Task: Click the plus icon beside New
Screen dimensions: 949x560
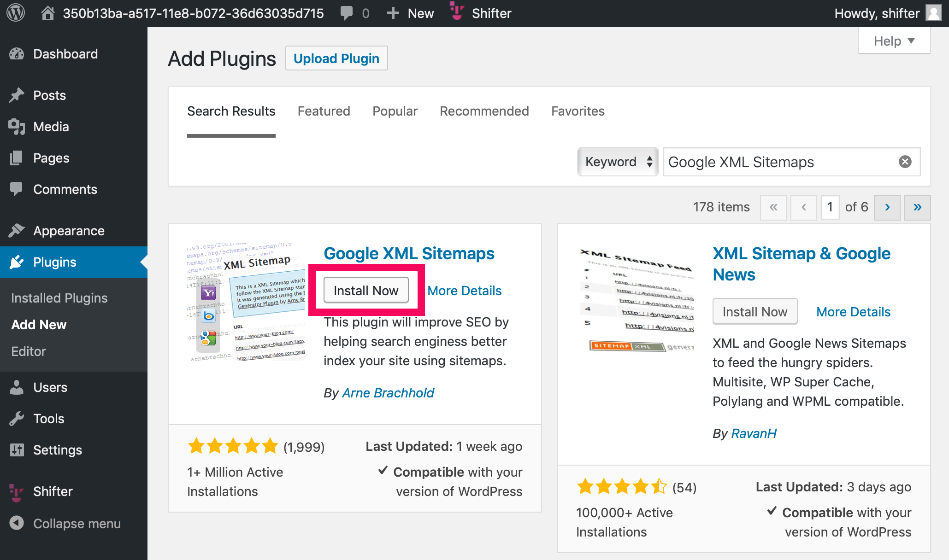Action: pyautogui.click(x=393, y=13)
